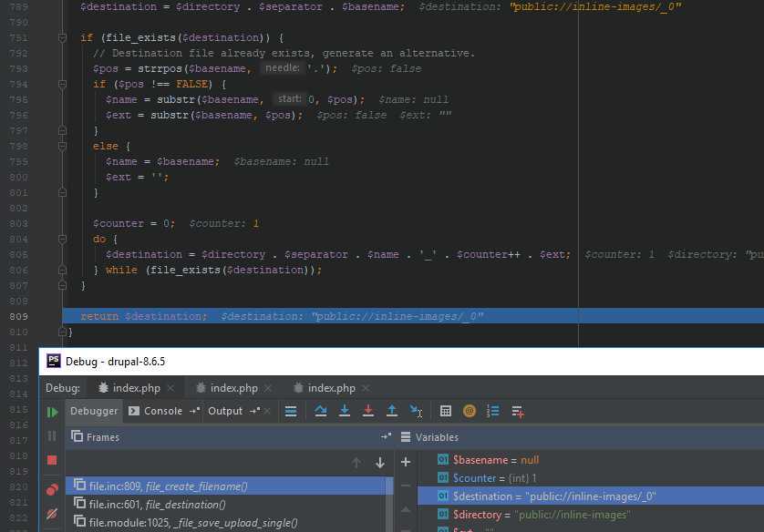Click the red Stop debugging icon

(52, 461)
